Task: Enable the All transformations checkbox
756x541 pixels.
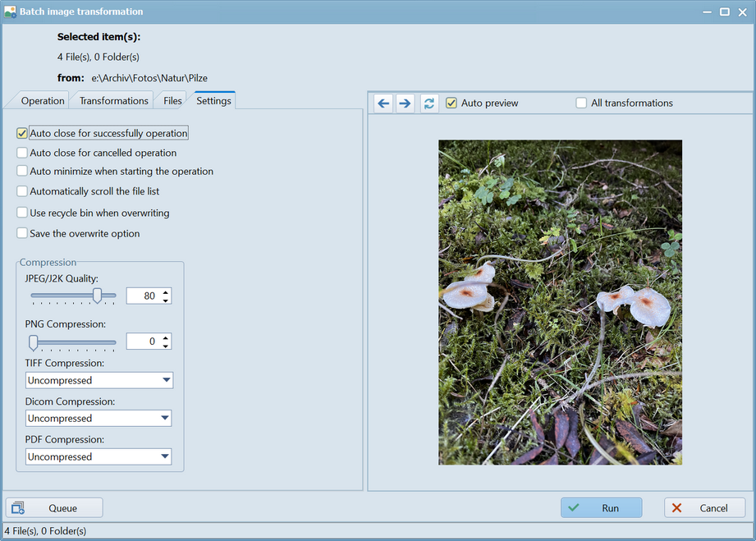Action: tap(581, 103)
